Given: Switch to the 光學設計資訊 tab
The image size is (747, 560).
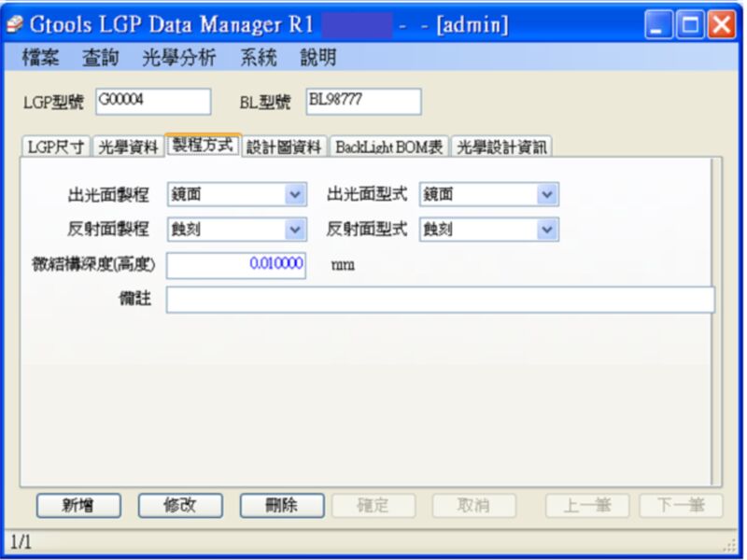Looking at the screenshot, I should point(502,147).
